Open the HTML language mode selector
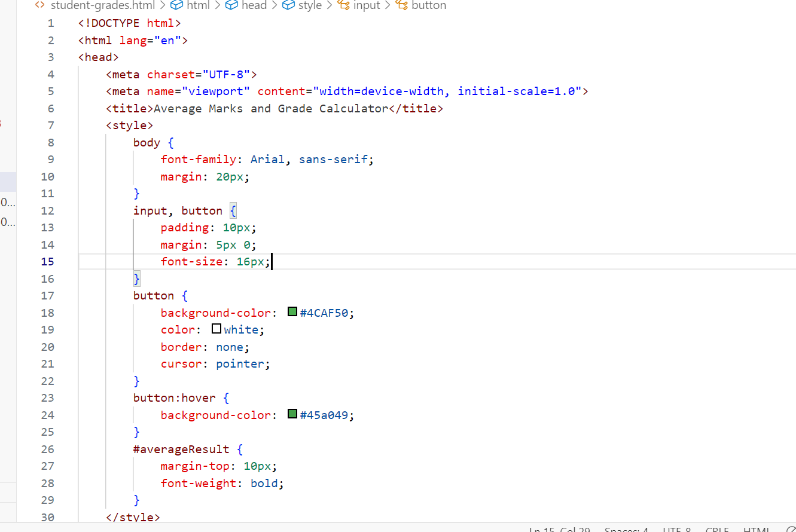Screen dimensions: 796x532 (x=756, y=528)
